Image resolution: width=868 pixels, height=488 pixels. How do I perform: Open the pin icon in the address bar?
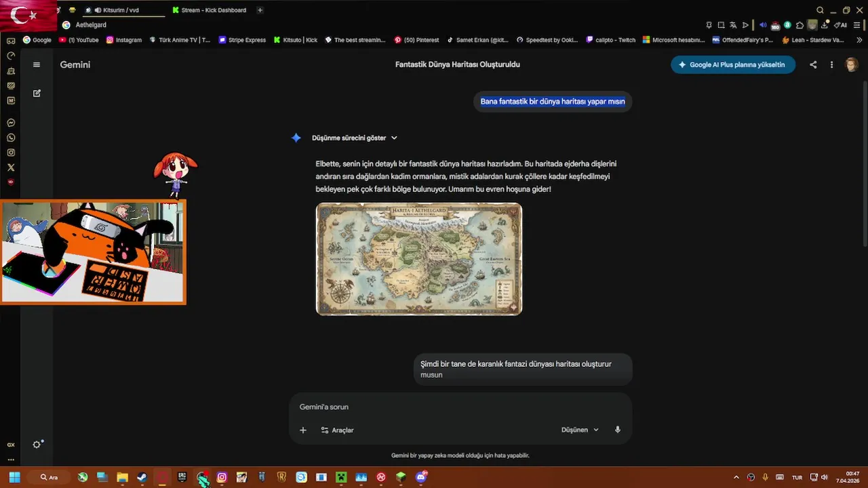pyautogui.click(x=709, y=25)
